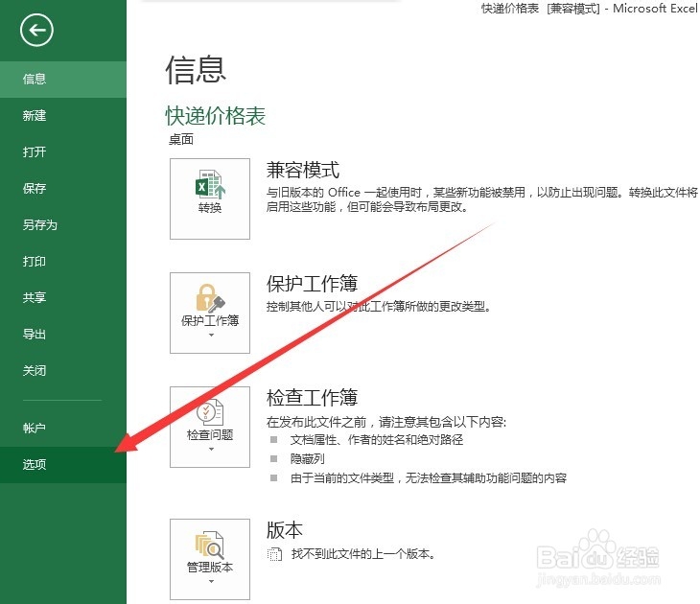Choose 另存为 in the sidebar

(63, 224)
